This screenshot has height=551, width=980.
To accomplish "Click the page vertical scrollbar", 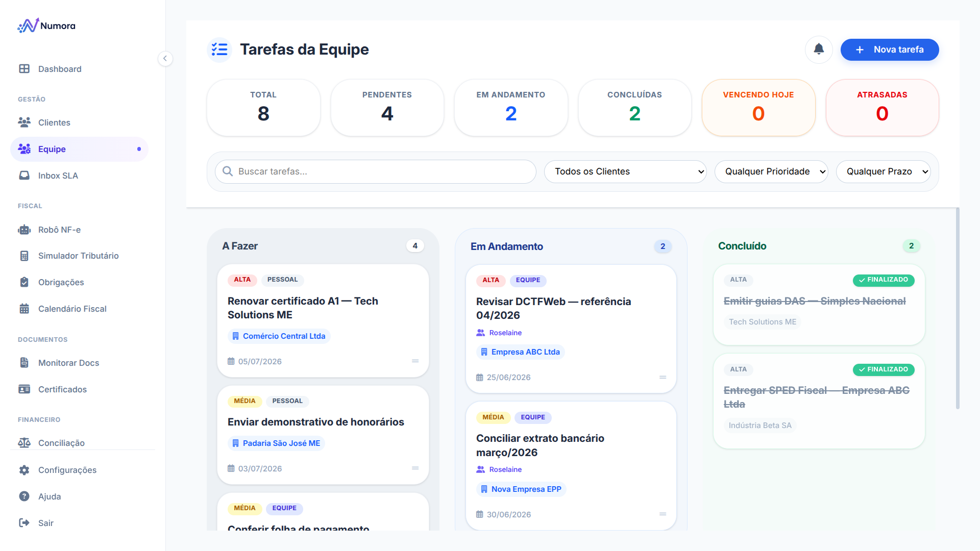I will point(958,308).
